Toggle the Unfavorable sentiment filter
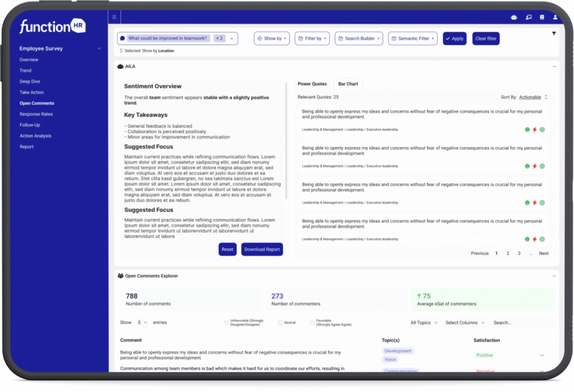Screen dimensions: 574x392 (x=226, y=322)
